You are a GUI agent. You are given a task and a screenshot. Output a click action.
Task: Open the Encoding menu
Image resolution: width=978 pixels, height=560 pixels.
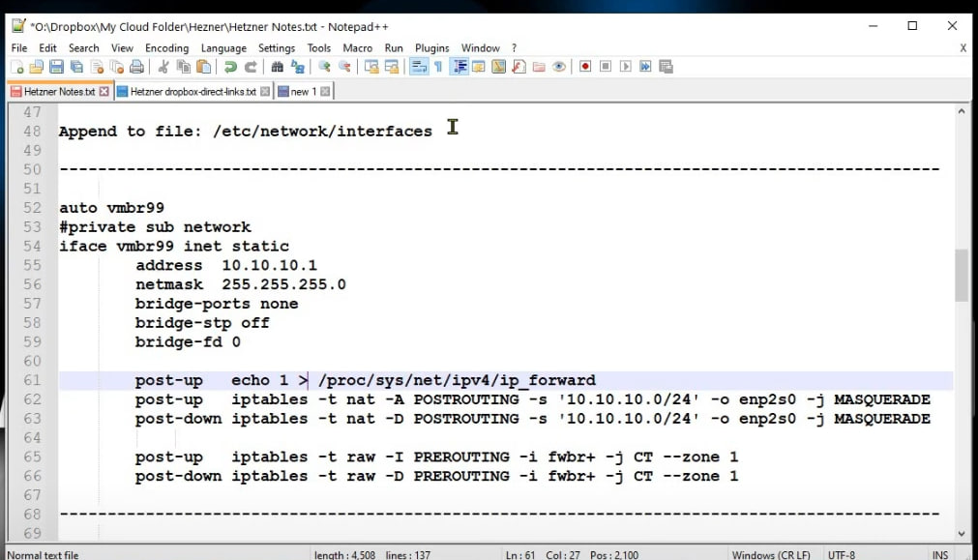(167, 48)
